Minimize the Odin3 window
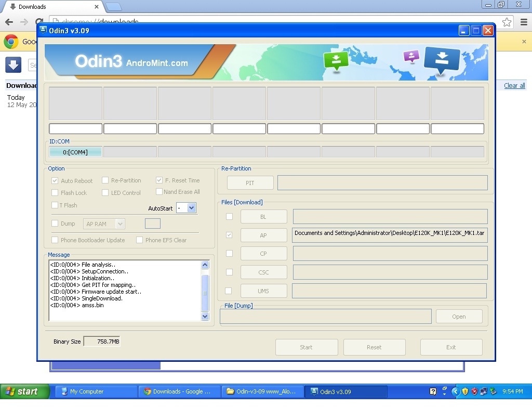 coord(464,31)
